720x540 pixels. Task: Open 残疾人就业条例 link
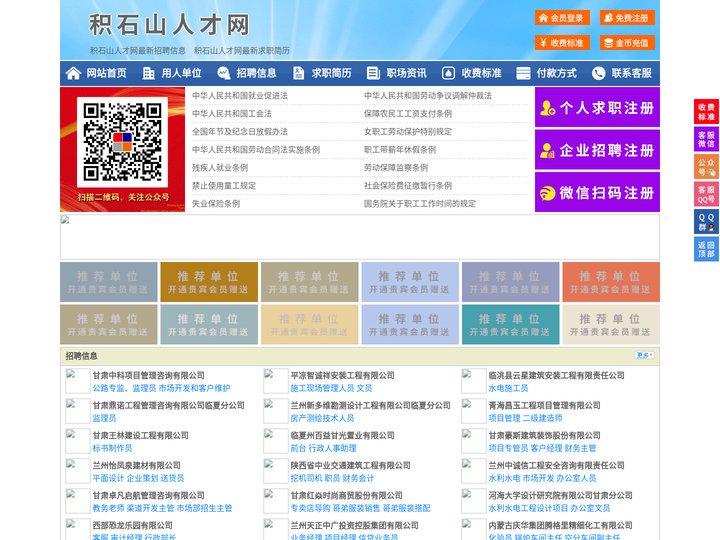[220, 168]
